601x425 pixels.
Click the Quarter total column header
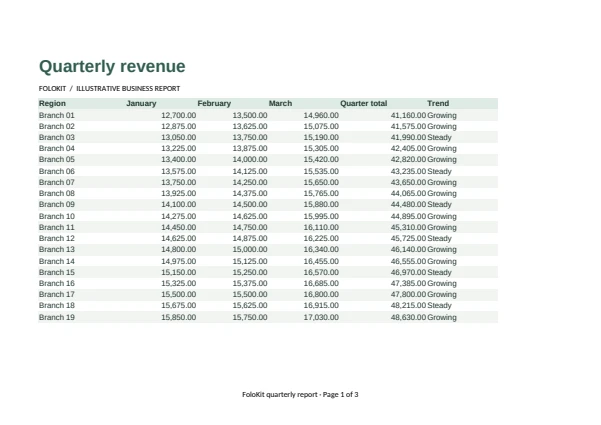363,103
